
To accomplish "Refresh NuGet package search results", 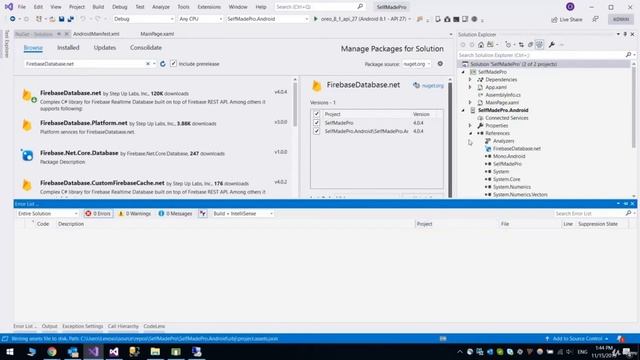I will 162,64.
